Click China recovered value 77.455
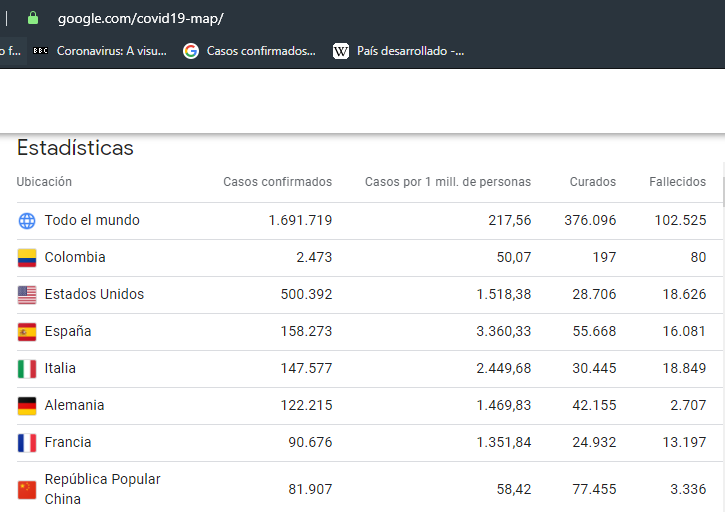The image size is (725, 512). 594,489
